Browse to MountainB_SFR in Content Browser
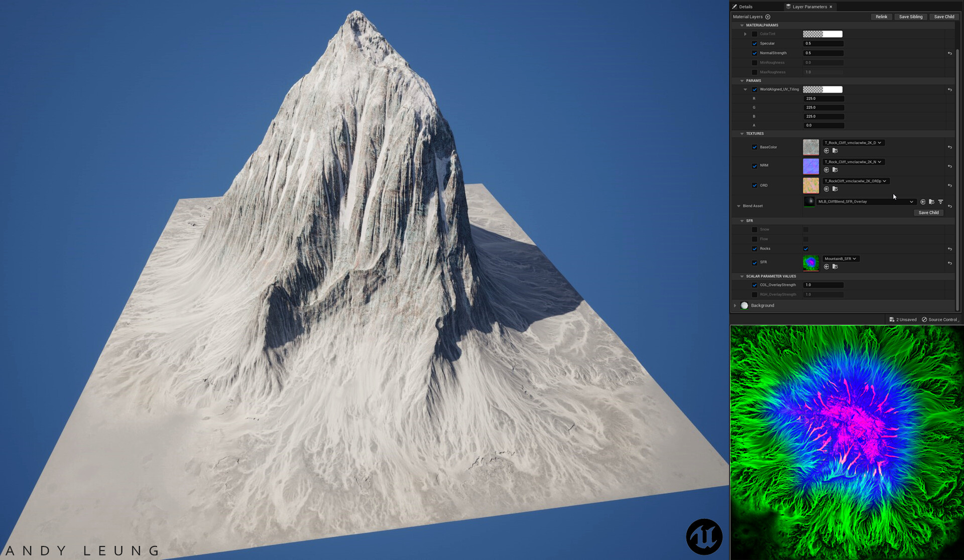This screenshot has height=560, width=964. [x=835, y=266]
